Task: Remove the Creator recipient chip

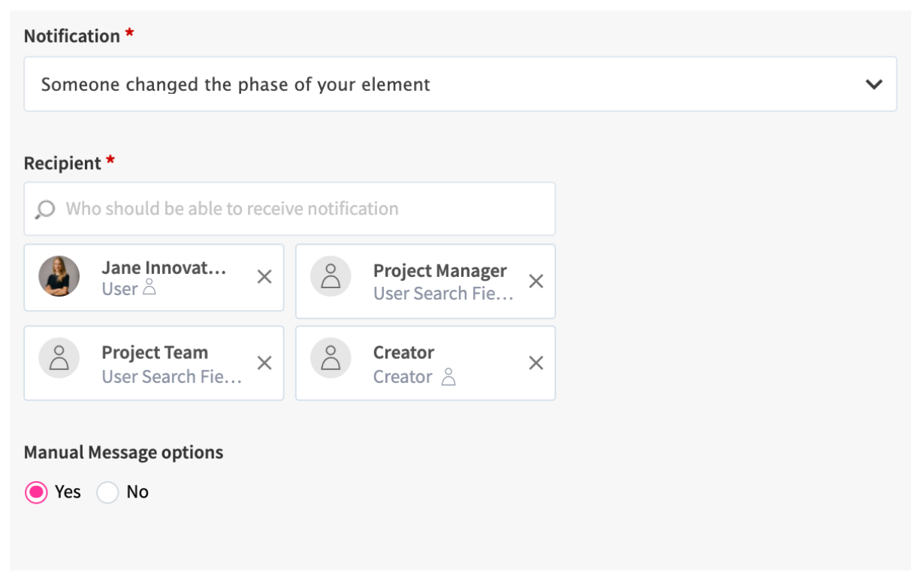Action: coord(536,363)
